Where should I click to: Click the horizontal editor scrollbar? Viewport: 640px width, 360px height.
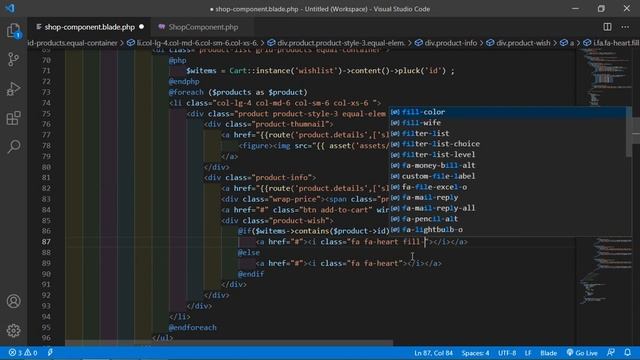click(x=229, y=343)
